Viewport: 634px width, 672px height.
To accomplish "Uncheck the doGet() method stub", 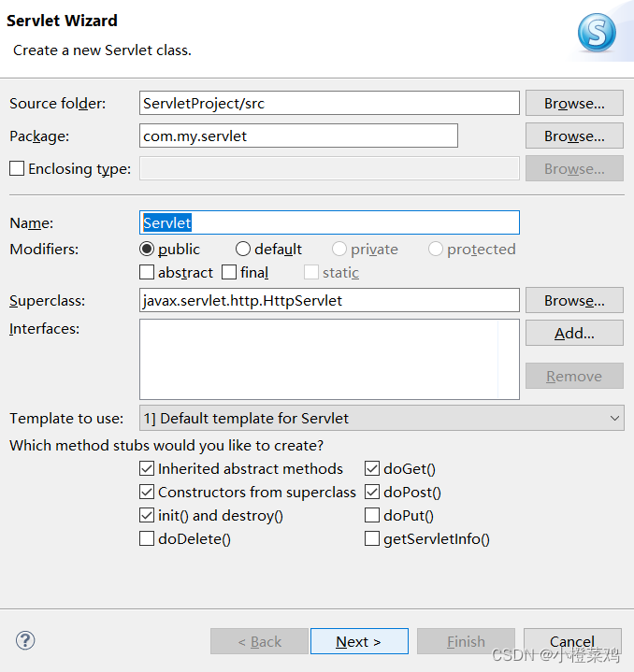I will 372,469.
